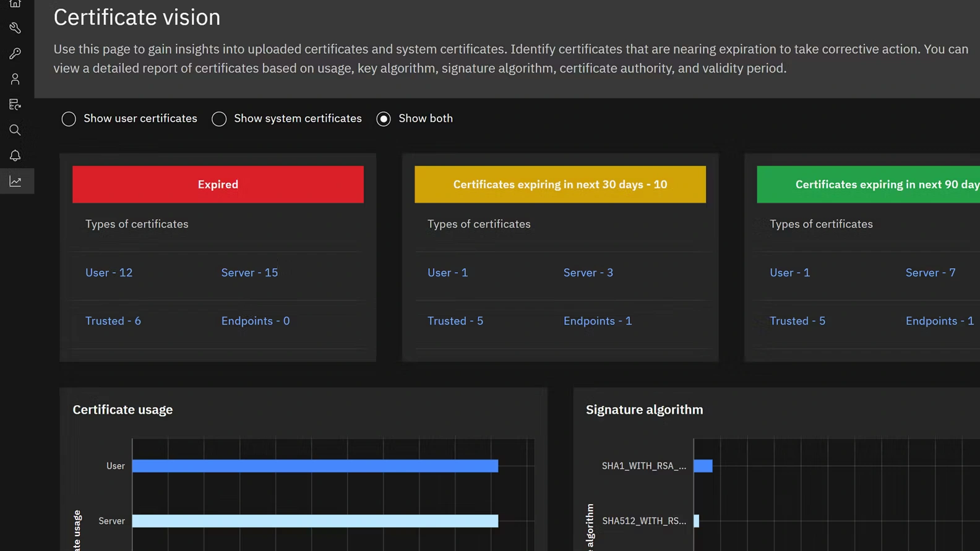The width and height of the screenshot is (980, 551).
Task: Open the home icon in sidebar
Action: [15, 4]
